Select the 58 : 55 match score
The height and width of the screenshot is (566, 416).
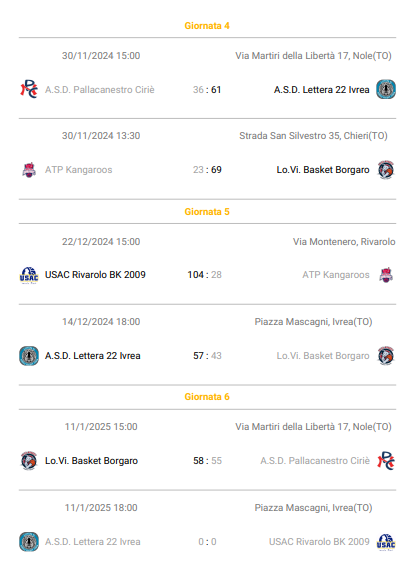coord(207,461)
